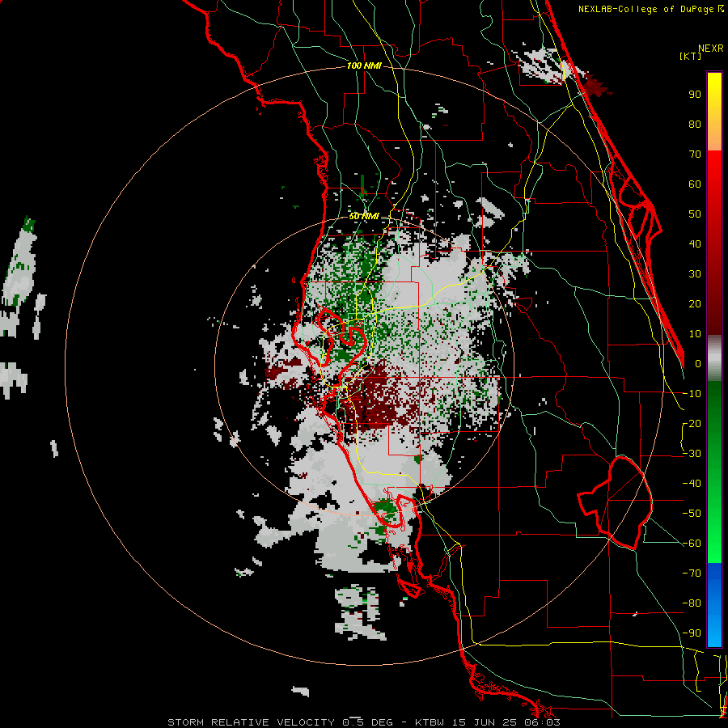The height and width of the screenshot is (728, 728).
Task: Click the -60 value on velocity scale
Action: 692,544
